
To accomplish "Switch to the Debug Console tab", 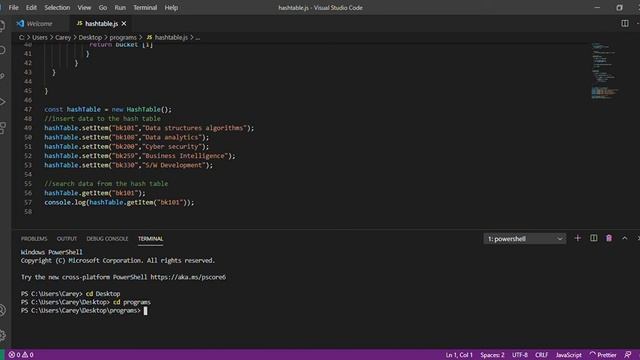I will 107,238.
